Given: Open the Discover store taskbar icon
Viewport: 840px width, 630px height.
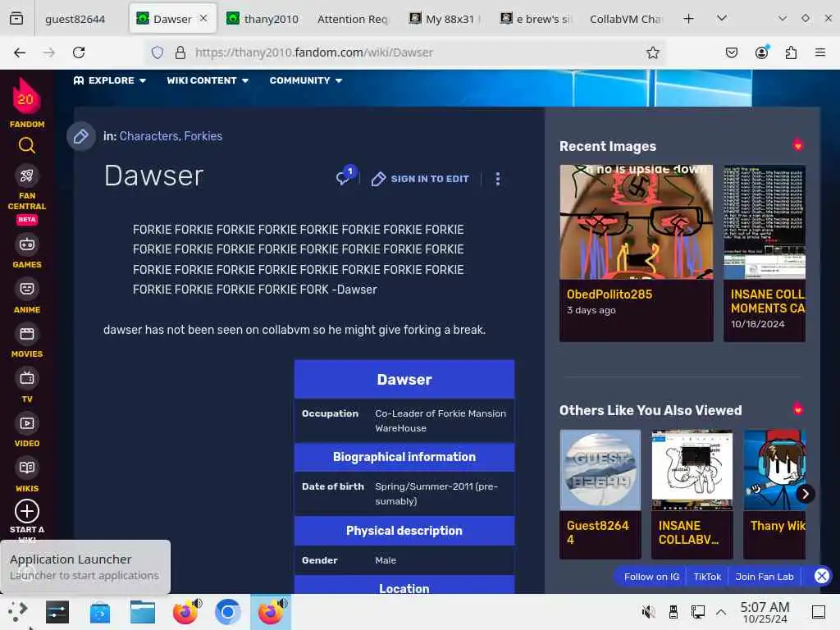Looking at the screenshot, I should [99, 612].
